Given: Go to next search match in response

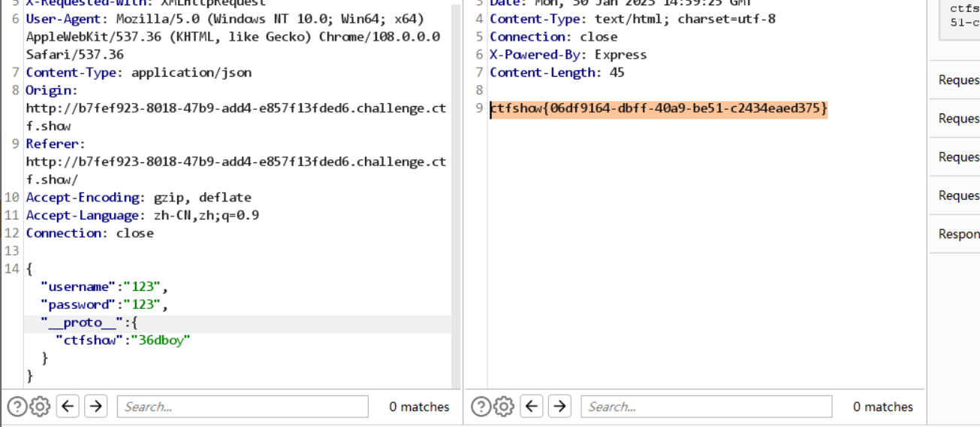Looking at the screenshot, I should click(559, 407).
